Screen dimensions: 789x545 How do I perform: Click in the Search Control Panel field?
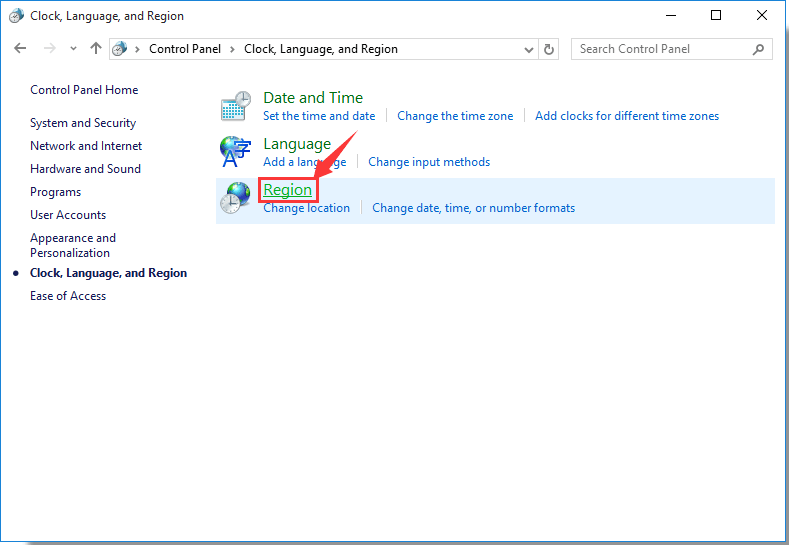(660, 49)
